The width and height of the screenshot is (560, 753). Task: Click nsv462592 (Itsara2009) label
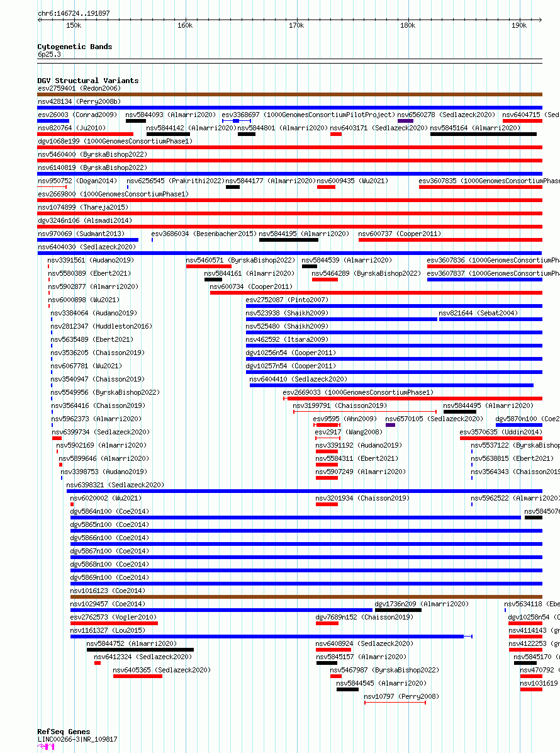tap(287, 339)
